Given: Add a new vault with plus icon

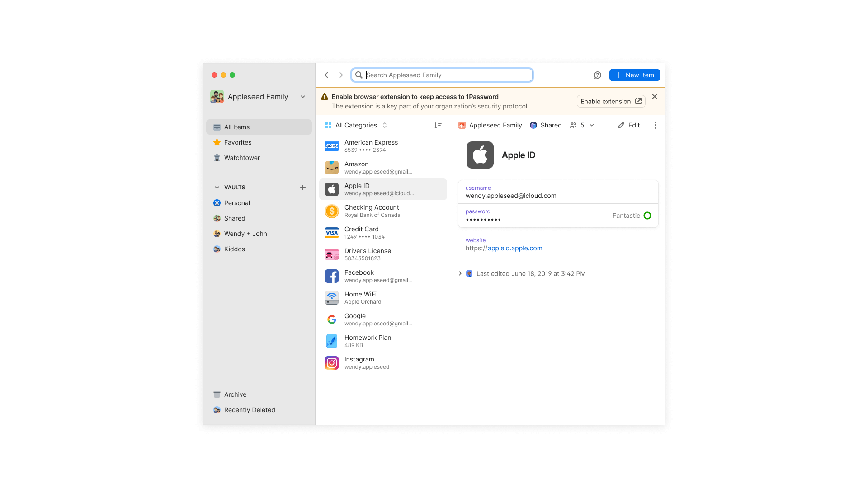Looking at the screenshot, I should 303,188.
